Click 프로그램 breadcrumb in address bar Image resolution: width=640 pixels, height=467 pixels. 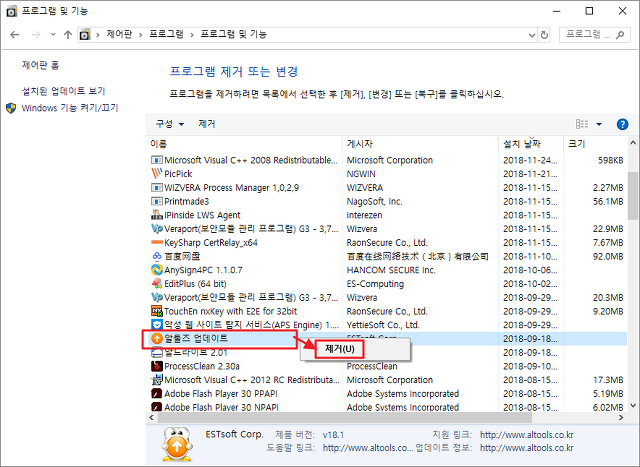point(166,35)
